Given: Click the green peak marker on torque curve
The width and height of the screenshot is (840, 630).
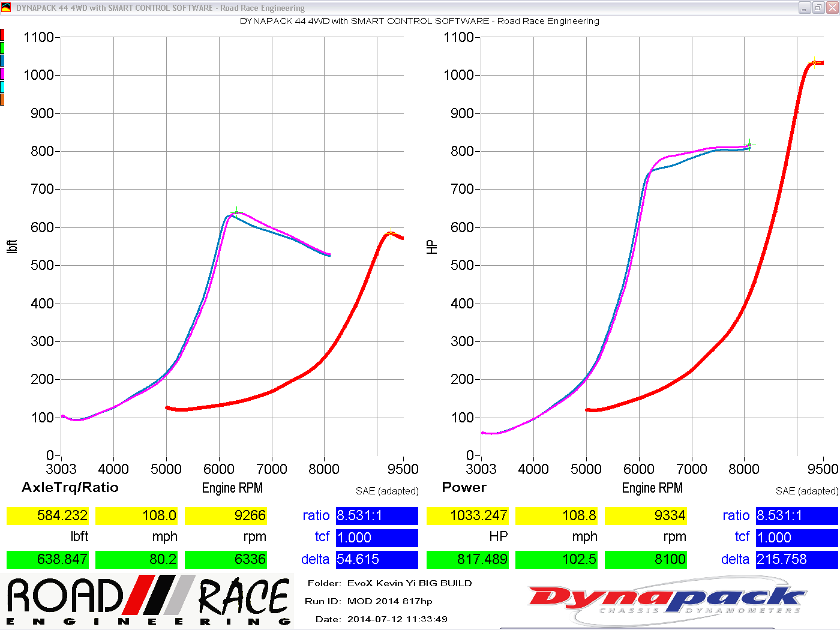Looking at the screenshot, I should [x=236, y=212].
